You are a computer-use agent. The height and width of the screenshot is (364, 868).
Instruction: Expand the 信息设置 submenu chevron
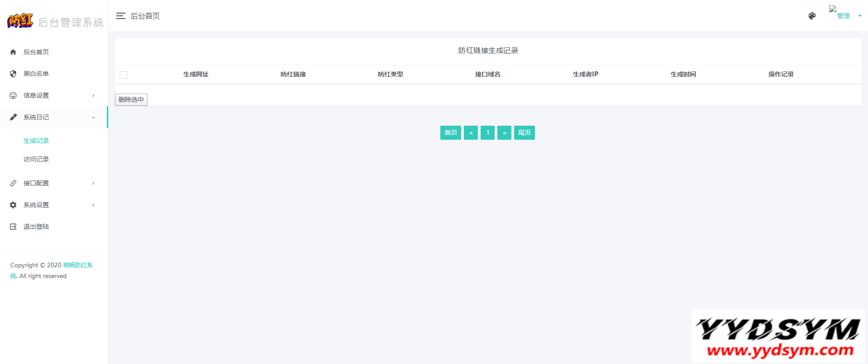[x=93, y=95]
